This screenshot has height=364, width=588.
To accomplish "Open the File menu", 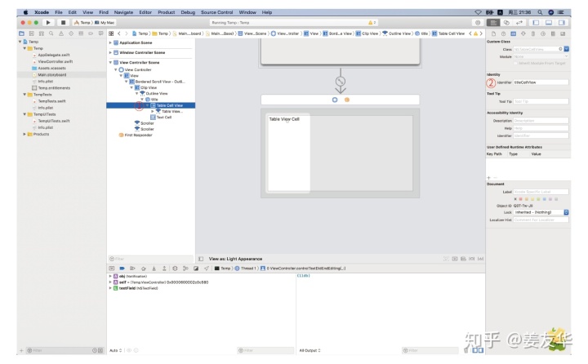I will coord(59,12).
